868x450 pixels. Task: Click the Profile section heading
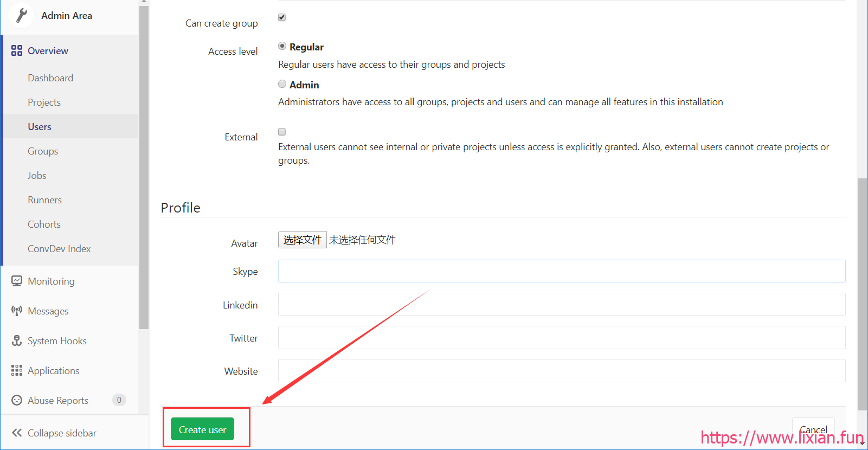click(x=181, y=208)
